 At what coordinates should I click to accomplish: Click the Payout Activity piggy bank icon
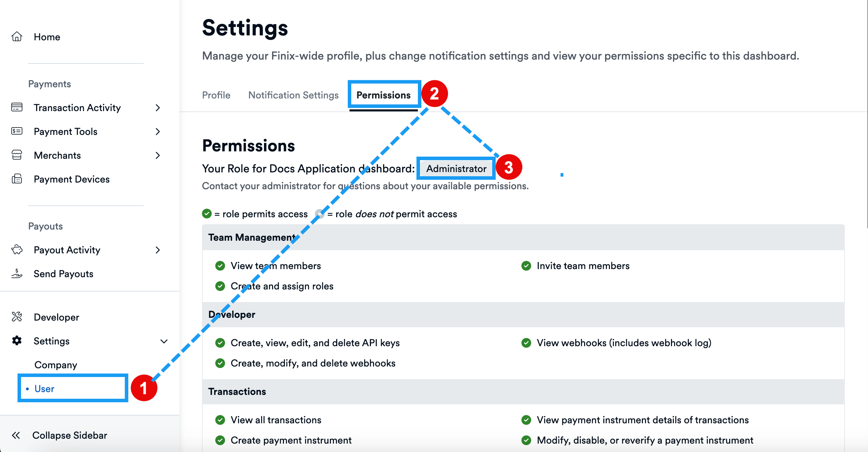pos(16,249)
